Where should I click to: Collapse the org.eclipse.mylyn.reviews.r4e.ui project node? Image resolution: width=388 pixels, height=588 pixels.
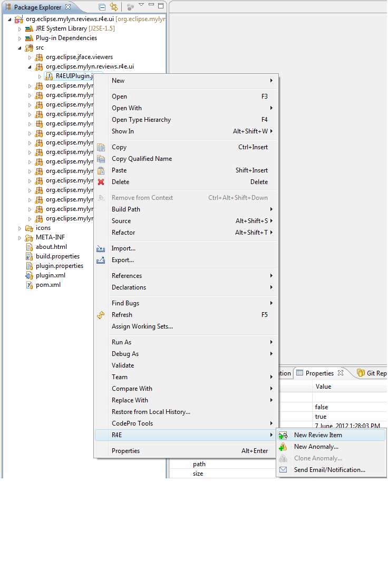pyautogui.click(x=9, y=20)
